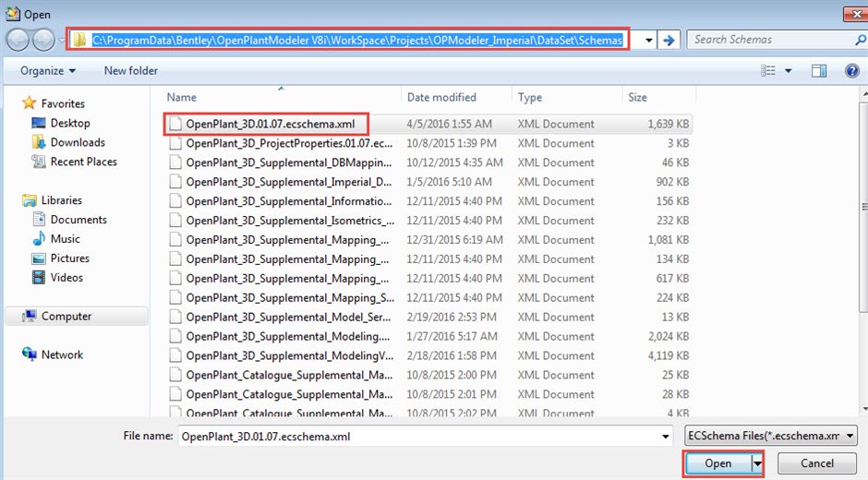Click file icon of OpenPlant_3D.01.07.ecschema.xml
The width and height of the screenshot is (868, 480).
point(175,124)
